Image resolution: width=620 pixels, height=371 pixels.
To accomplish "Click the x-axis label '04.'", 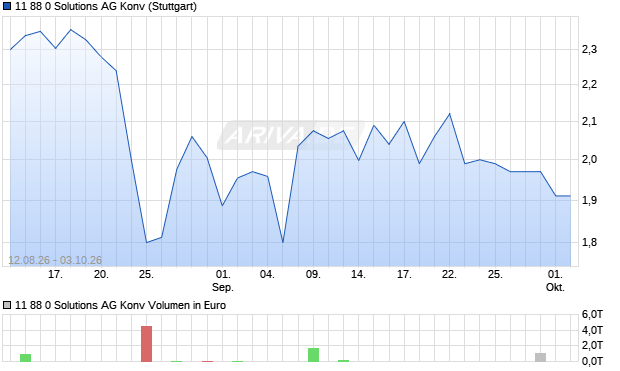I will click(x=267, y=274).
